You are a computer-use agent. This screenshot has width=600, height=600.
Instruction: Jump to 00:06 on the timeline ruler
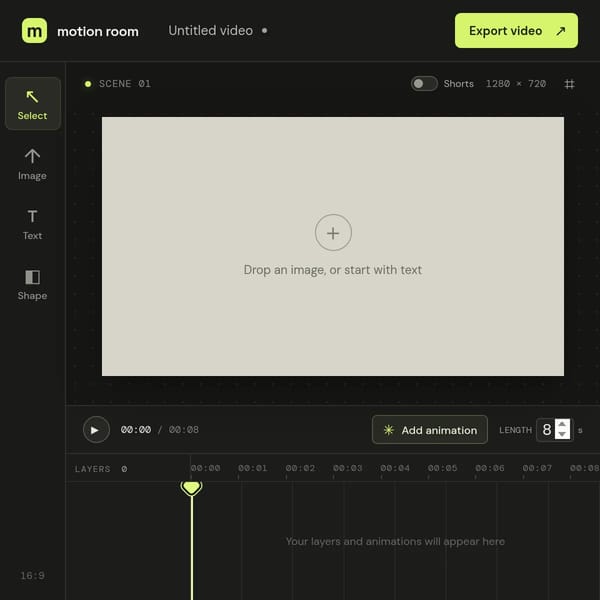[x=489, y=468]
